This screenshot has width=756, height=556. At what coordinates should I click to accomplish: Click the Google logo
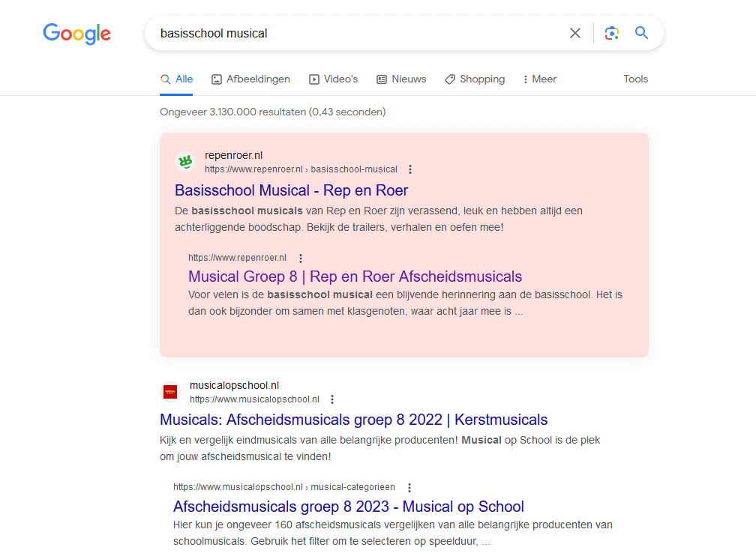click(x=76, y=34)
